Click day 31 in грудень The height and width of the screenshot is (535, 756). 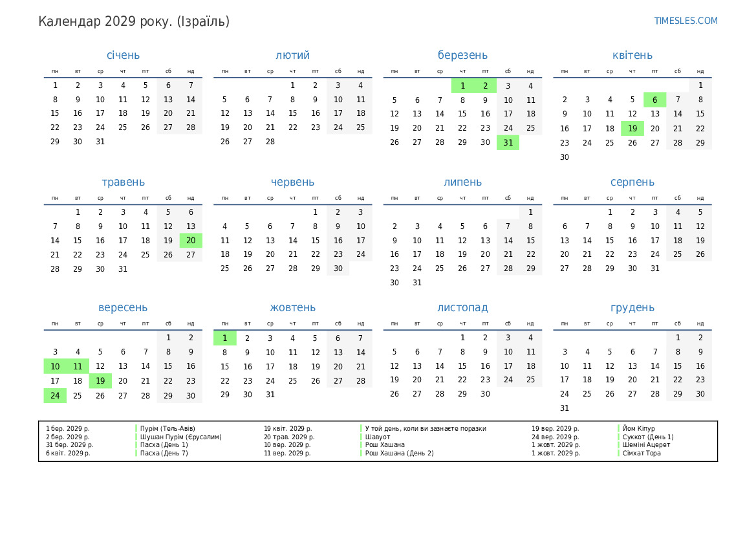click(x=565, y=408)
